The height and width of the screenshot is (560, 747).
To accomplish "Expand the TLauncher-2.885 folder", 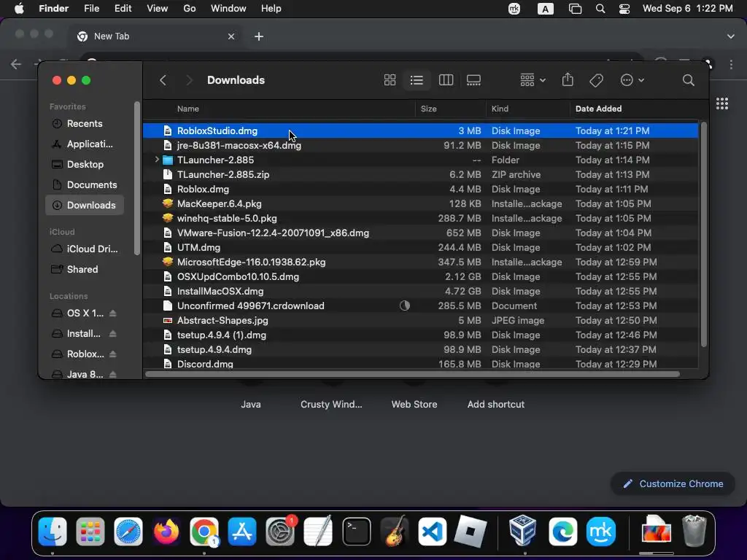I will coord(157,160).
